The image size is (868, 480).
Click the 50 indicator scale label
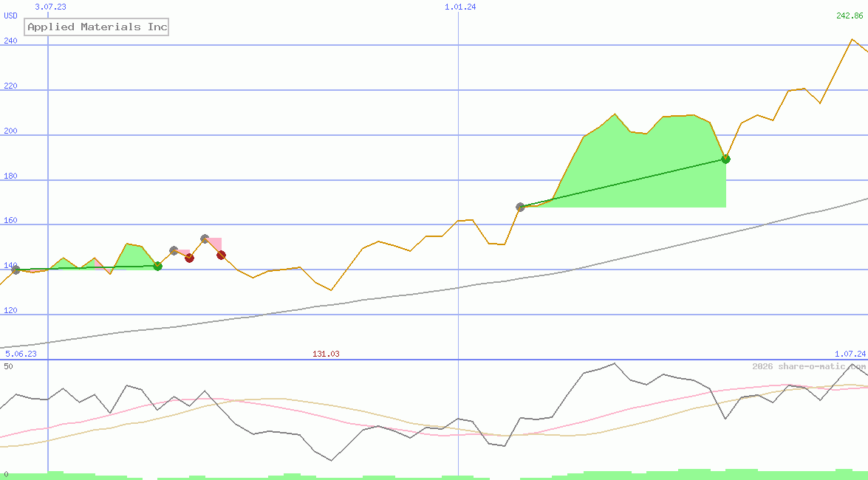click(x=8, y=366)
